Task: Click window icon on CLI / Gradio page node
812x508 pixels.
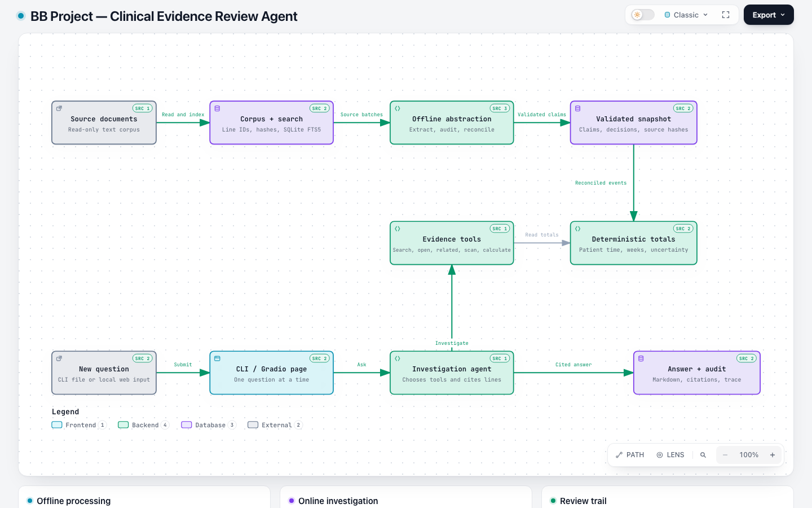Action: tap(217, 358)
